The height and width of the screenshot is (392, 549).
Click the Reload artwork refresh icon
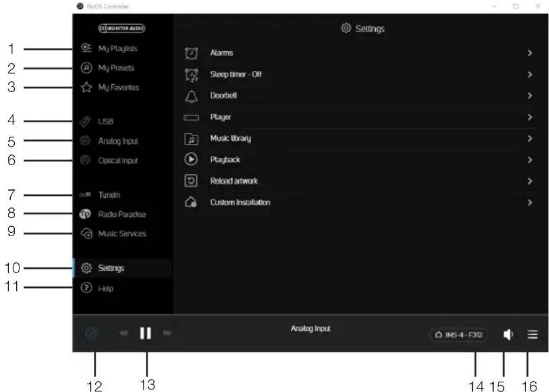[191, 181]
